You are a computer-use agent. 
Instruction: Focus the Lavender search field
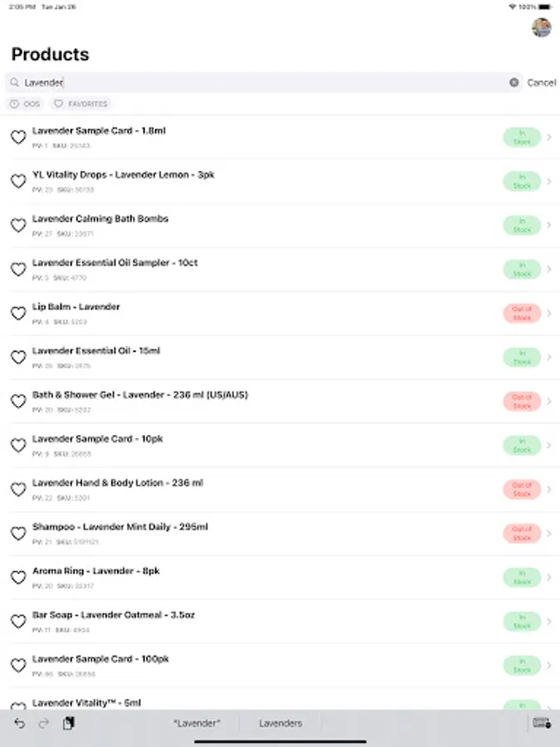[264, 82]
